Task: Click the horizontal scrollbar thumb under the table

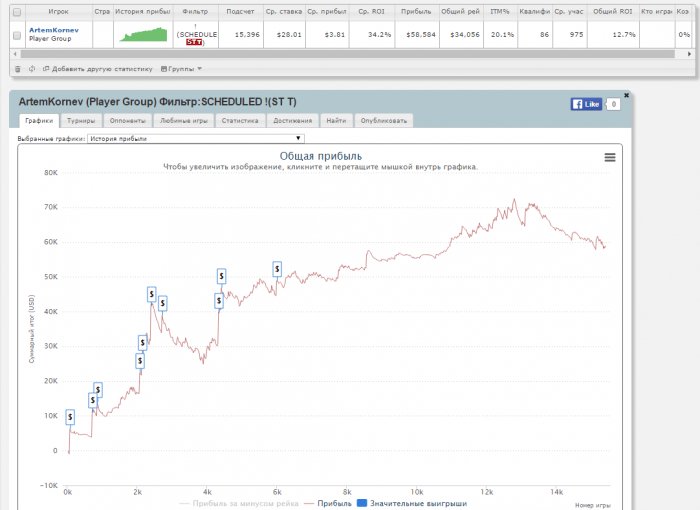Action: [x=347, y=54]
